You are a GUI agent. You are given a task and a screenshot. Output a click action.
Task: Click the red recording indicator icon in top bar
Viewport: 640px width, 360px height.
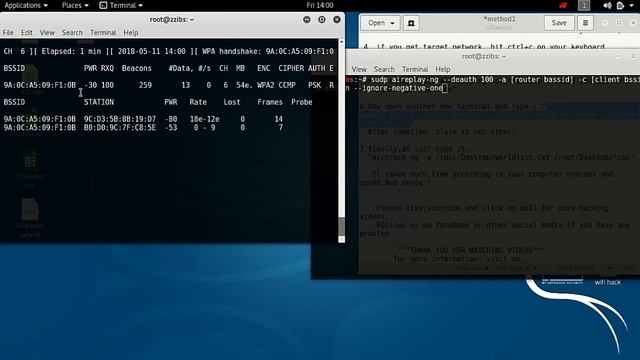pyautogui.click(x=563, y=5)
